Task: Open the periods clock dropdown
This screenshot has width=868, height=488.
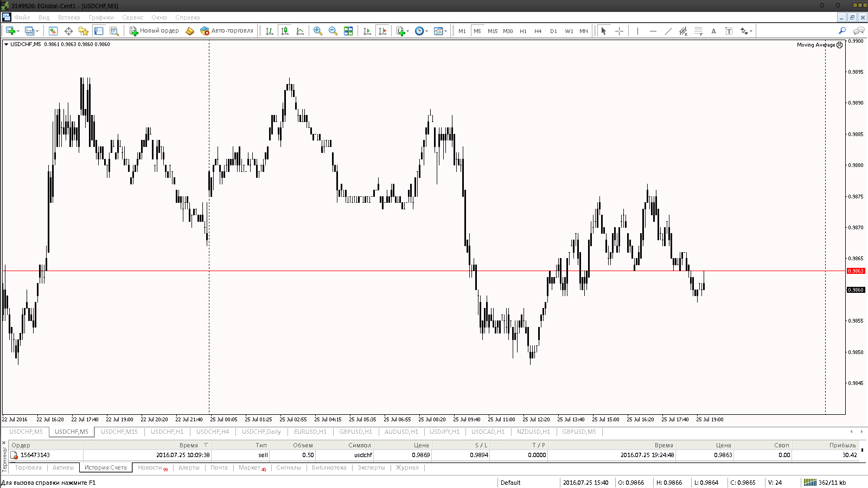Action: click(422, 31)
